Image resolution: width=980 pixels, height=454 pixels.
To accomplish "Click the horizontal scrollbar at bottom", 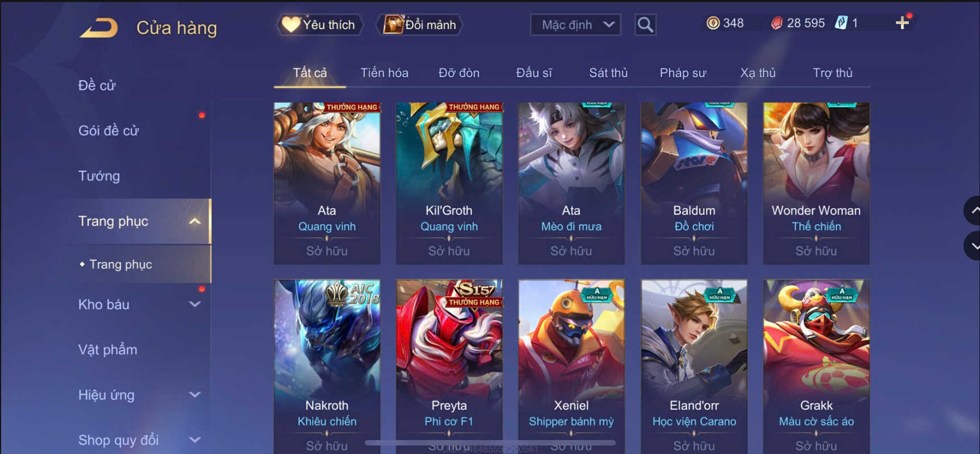I will pos(490,442).
